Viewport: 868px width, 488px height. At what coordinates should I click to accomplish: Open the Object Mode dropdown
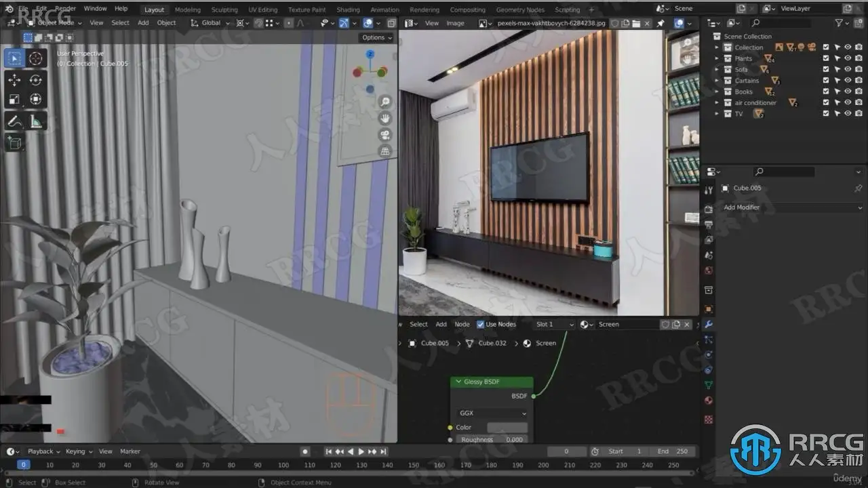54,23
